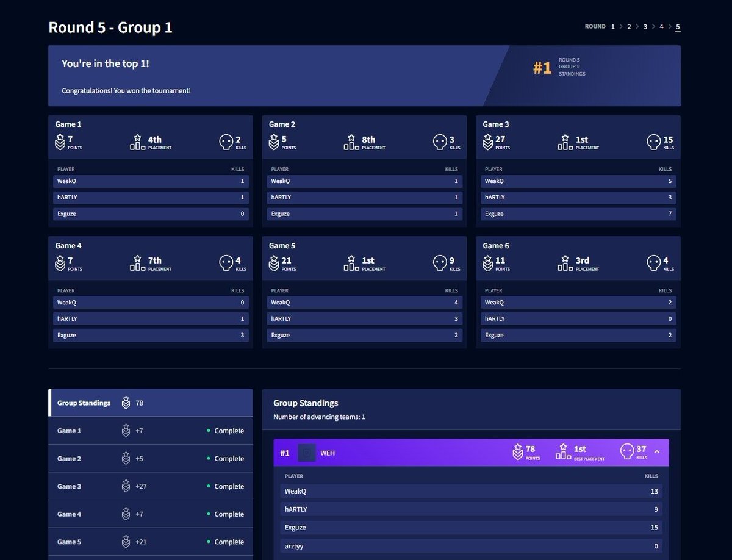
Task: Click the Game 3 kills skull icon
Action: click(x=654, y=142)
